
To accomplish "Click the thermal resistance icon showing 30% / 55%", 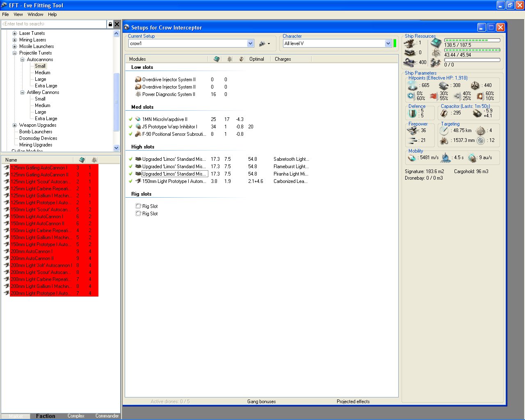I will coord(434,96).
